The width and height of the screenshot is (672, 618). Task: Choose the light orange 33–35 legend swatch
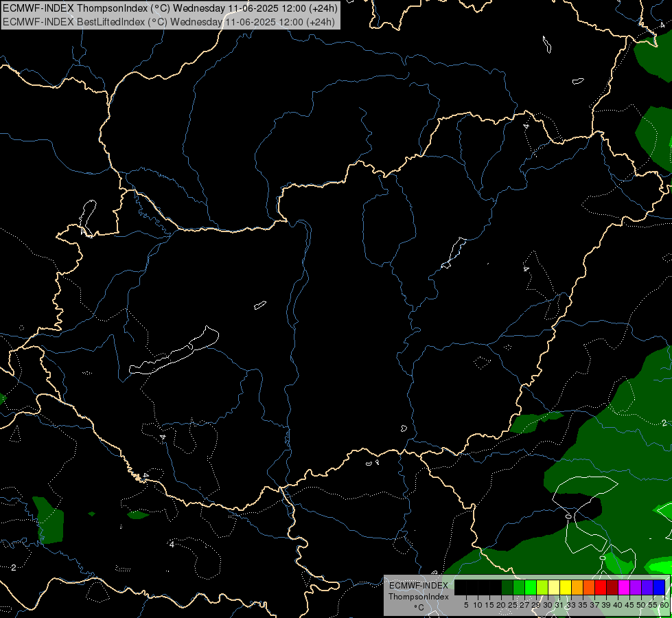tap(577, 587)
